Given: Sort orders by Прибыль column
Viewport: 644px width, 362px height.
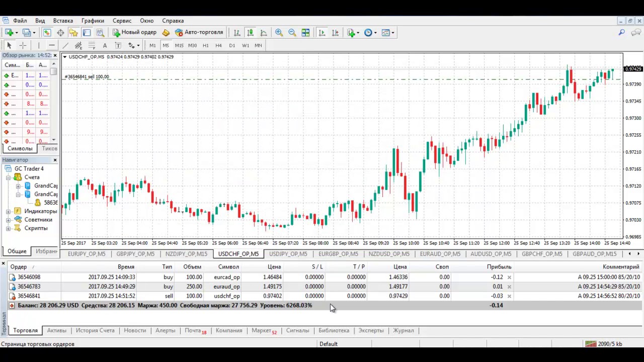Looking at the screenshot, I should pyautogui.click(x=499, y=267).
